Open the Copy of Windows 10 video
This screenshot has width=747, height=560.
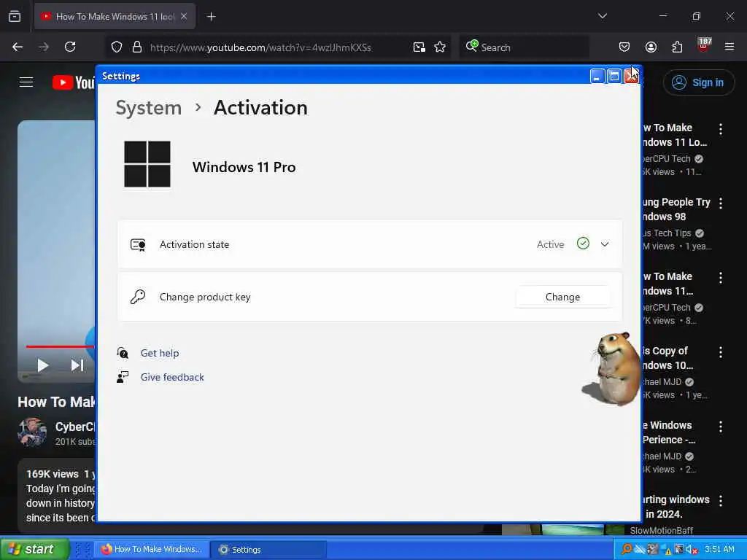pyautogui.click(x=668, y=358)
